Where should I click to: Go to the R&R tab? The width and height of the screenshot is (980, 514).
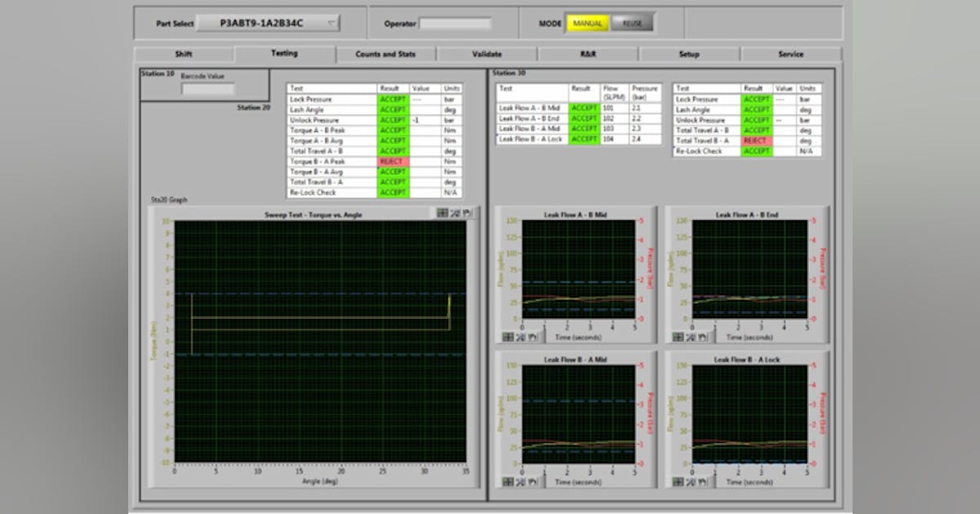click(586, 53)
